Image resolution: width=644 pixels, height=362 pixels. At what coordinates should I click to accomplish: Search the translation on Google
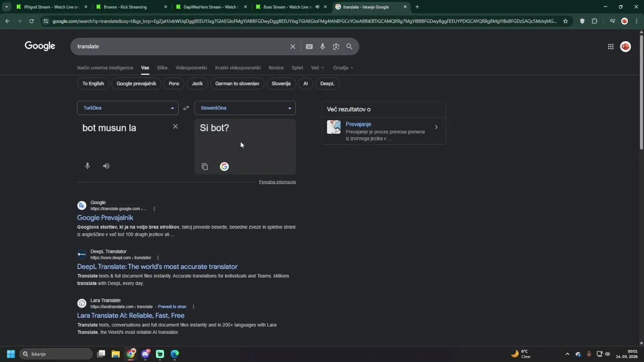[x=224, y=166]
